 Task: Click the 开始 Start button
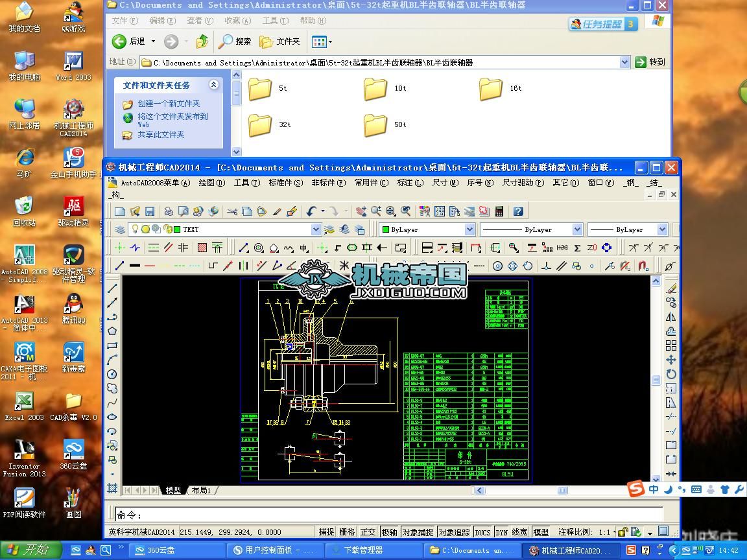pyautogui.click(x=30, y=550)
